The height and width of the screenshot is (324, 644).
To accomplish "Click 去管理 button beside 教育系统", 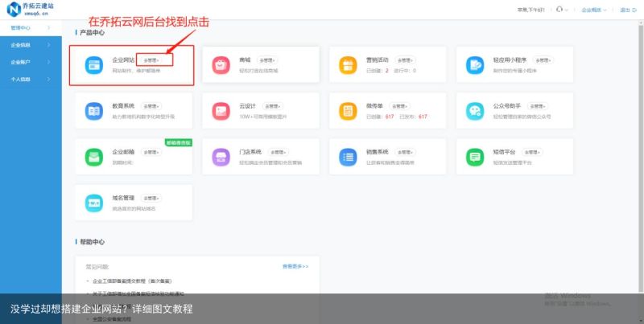I will pyautogui.click(x=151, y=106).
